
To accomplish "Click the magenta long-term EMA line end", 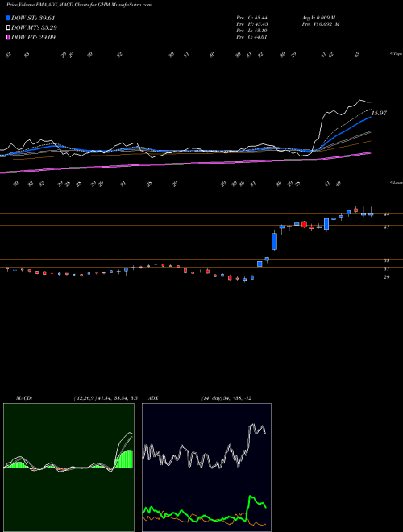I will click(x=369, y=153).
